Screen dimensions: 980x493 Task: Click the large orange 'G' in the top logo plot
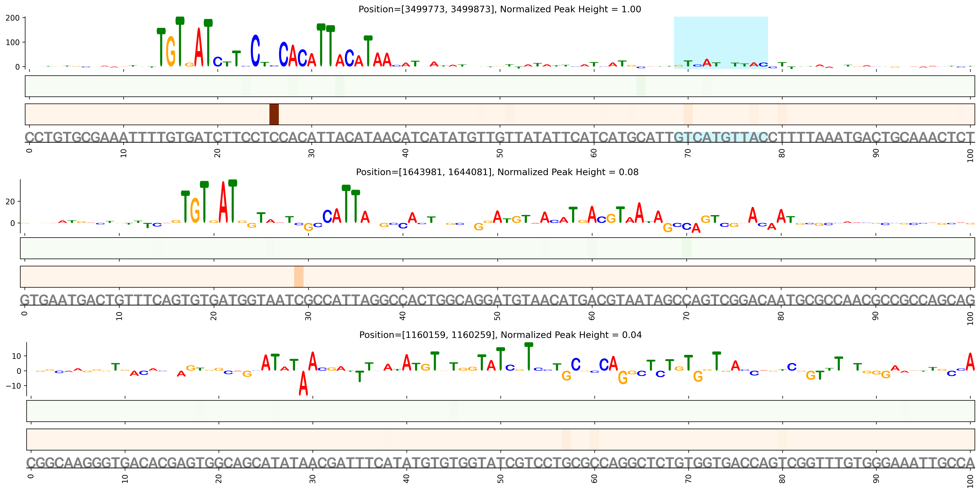click(171, 51)
